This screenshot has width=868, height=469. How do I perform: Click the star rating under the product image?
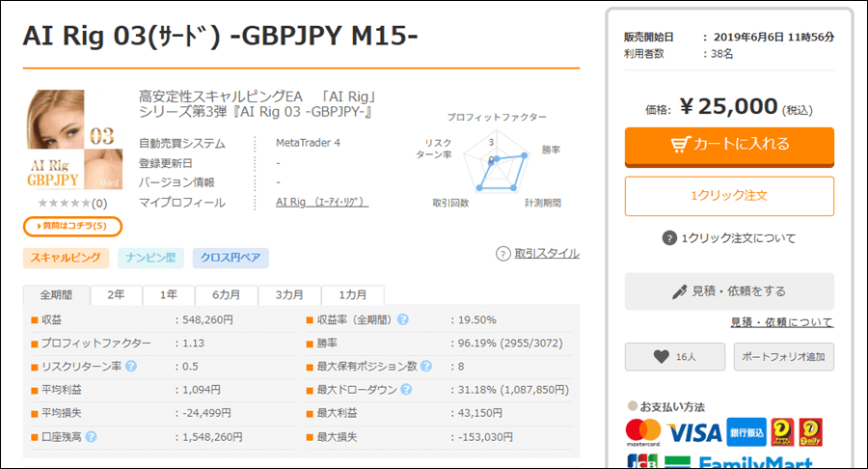[65, 204]
